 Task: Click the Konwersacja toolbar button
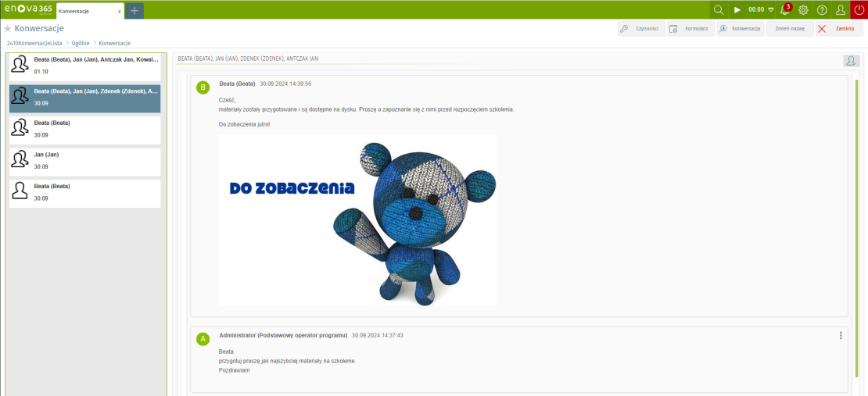[740, 28]
